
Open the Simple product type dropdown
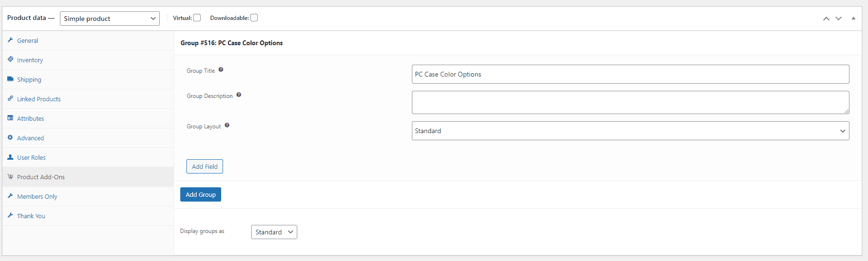(110, 19)
